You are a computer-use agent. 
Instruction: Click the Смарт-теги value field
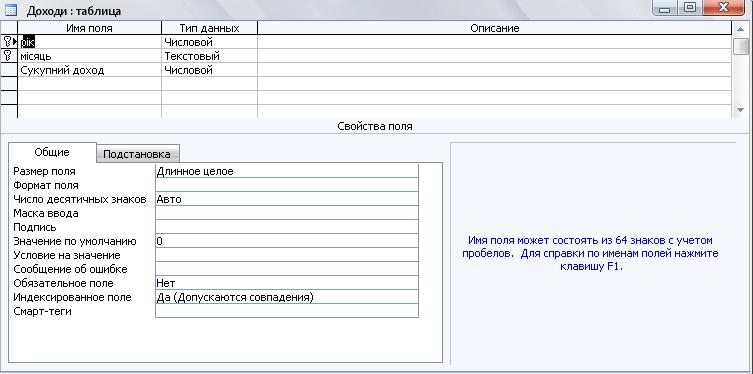click(287, 311)
